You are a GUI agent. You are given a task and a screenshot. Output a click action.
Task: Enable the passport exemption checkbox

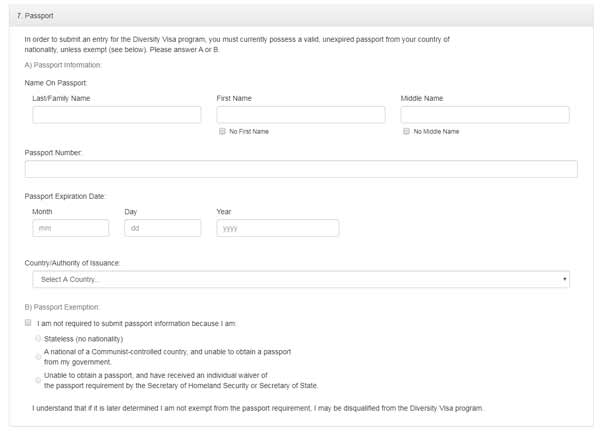(28, 323)
